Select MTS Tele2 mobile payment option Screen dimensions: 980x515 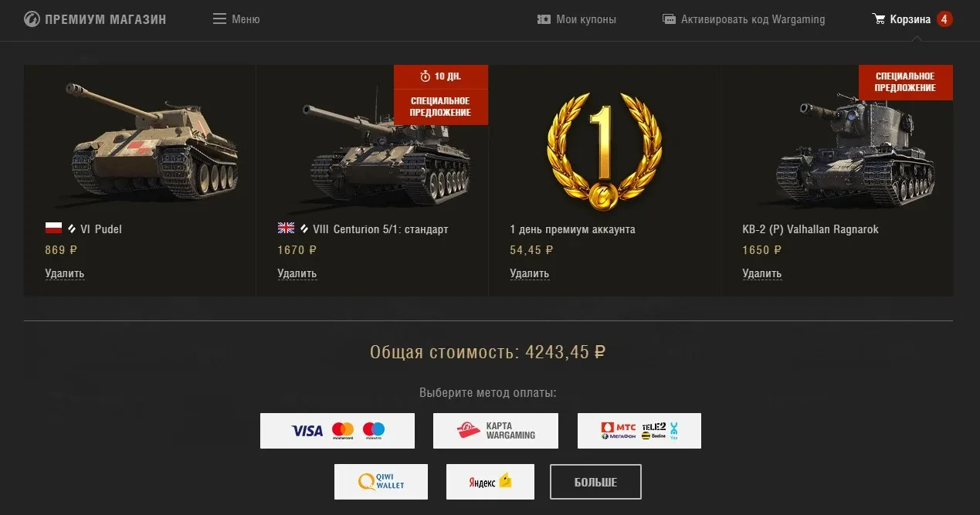(x=639, y=431)
